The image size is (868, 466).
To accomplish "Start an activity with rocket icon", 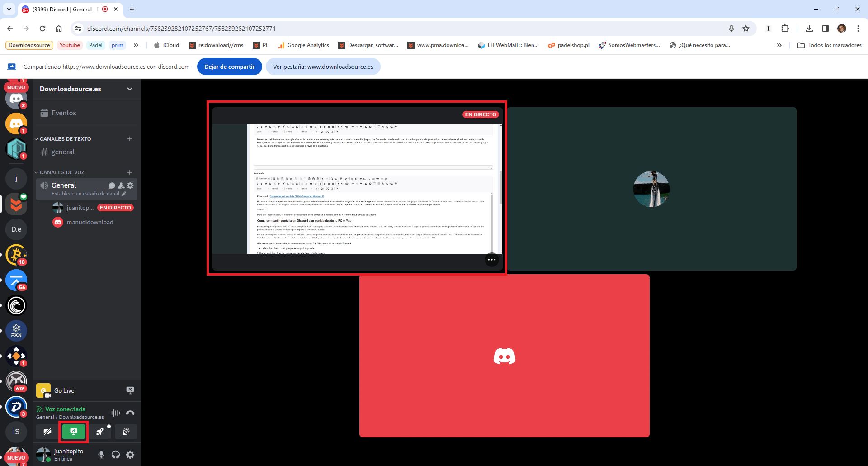I will [100, 432].
